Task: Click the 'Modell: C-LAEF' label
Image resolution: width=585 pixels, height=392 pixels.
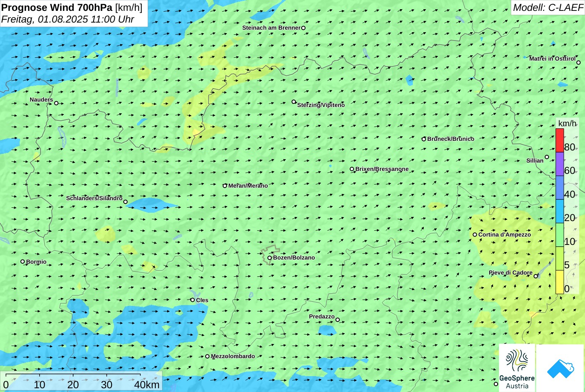Action: coord(547,8)
